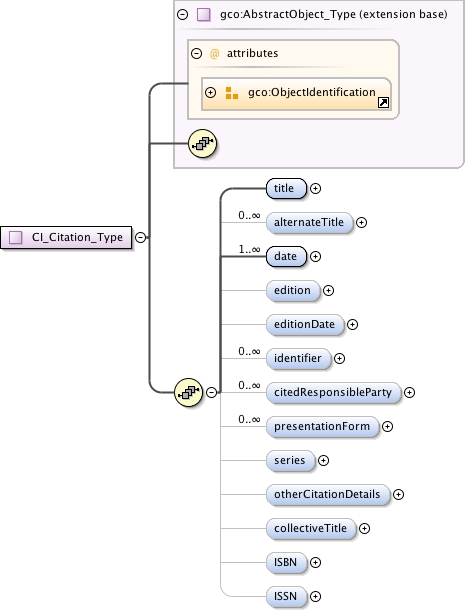The width and height of the screenshot is (466, 612).
Task: Expand the date element
Action: [315, 256]
